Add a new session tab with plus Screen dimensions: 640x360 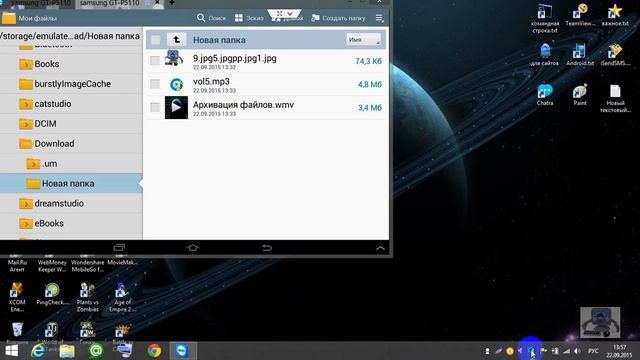[172, 3]
